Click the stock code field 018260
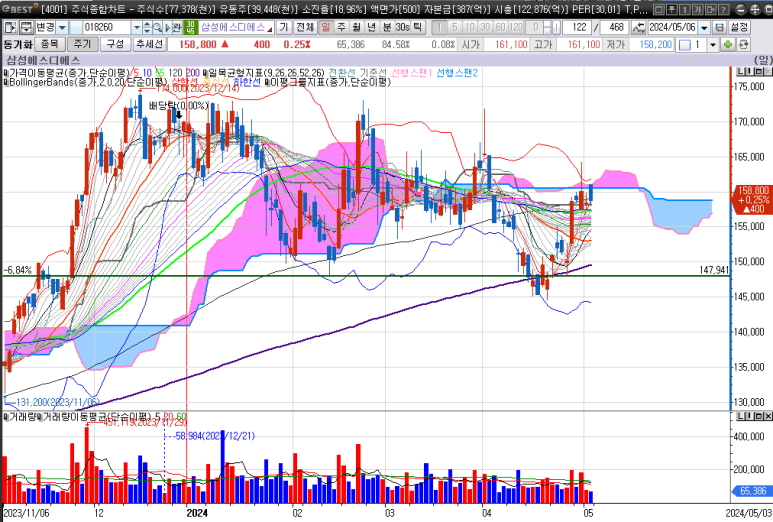The image size is (773, 522). 106,27
